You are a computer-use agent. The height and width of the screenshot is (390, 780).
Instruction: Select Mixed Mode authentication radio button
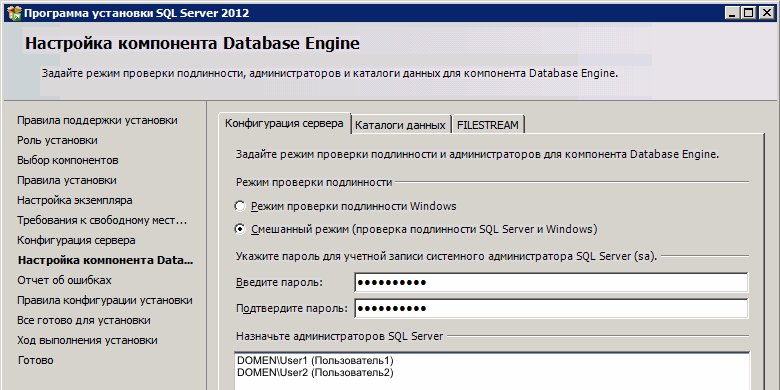pos(240,229)
